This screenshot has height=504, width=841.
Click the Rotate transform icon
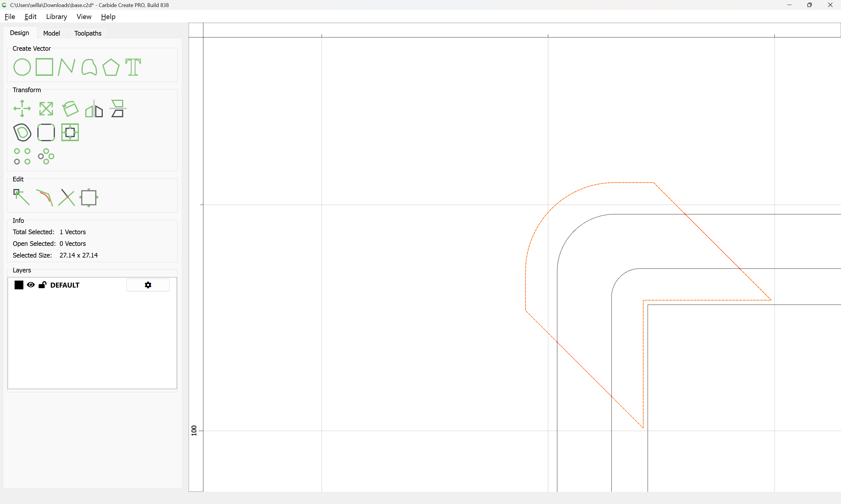[x=70, y=109]
